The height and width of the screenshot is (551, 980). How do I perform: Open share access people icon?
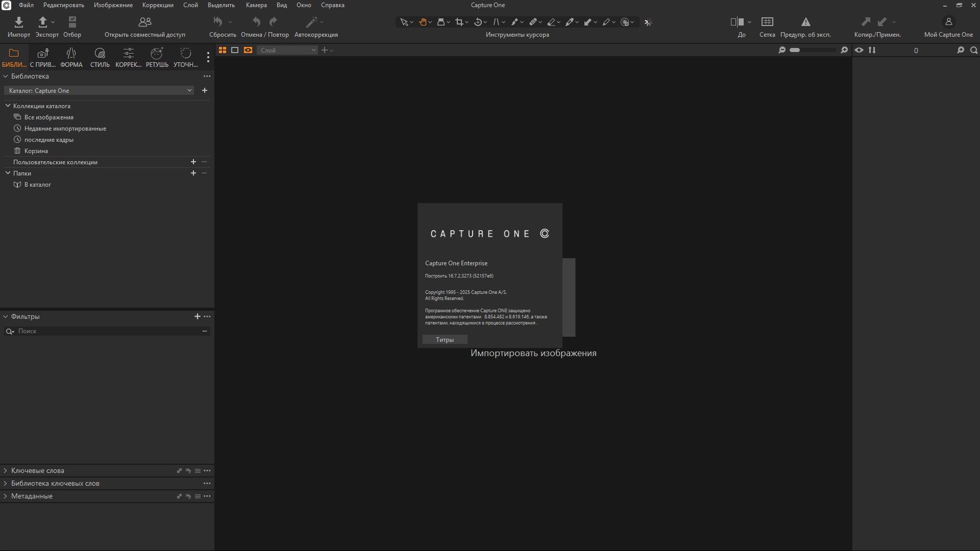click(145, 22)
